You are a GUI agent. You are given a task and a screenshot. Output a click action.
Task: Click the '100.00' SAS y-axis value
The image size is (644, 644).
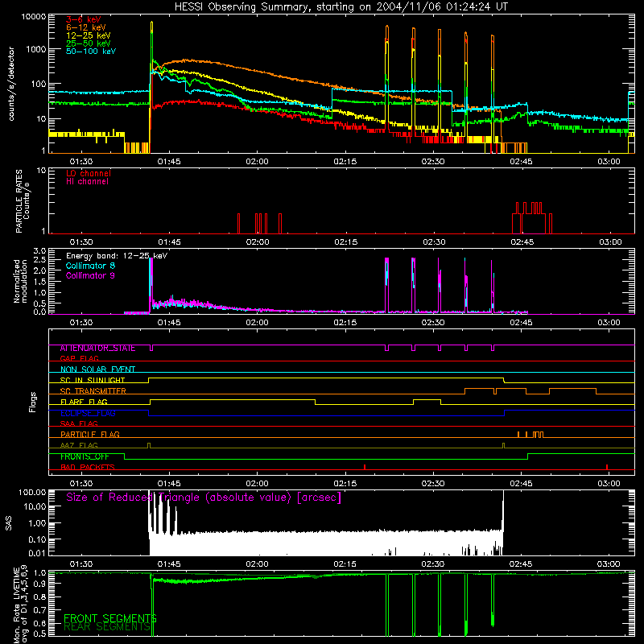pyautogui.click(x=32, y=492)
